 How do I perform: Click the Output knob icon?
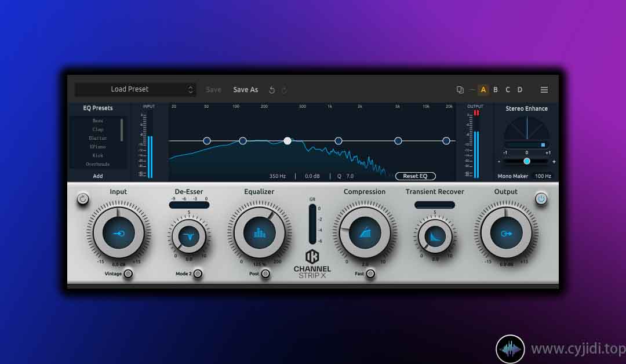point(506,234)
